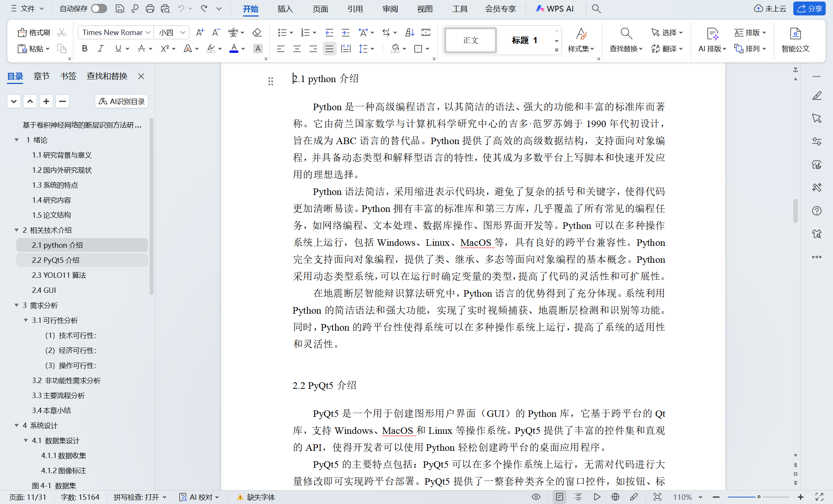
Task: Toggle justify alignment
Action: [329, 49]
